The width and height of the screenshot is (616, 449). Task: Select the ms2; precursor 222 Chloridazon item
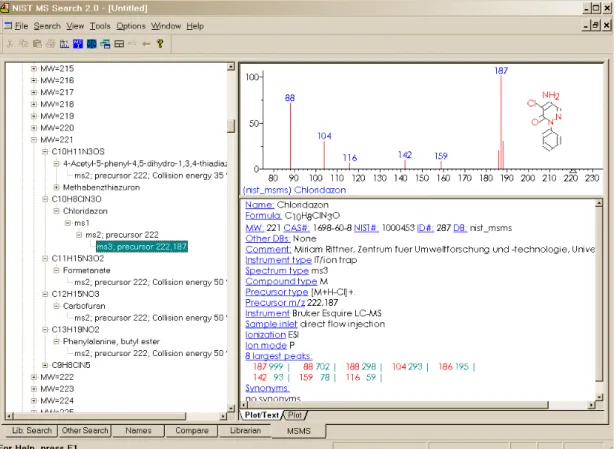coord(122,235)
